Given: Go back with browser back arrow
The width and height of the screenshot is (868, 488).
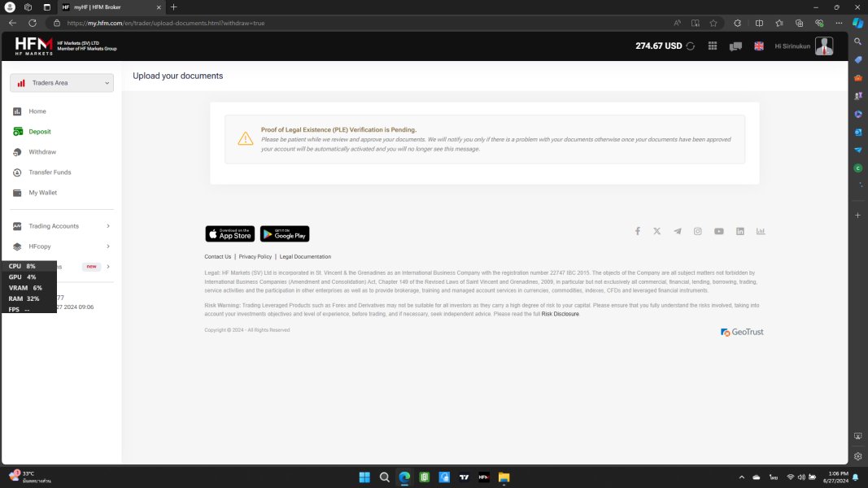Looking at the screenshot, I should pos(12,24).
